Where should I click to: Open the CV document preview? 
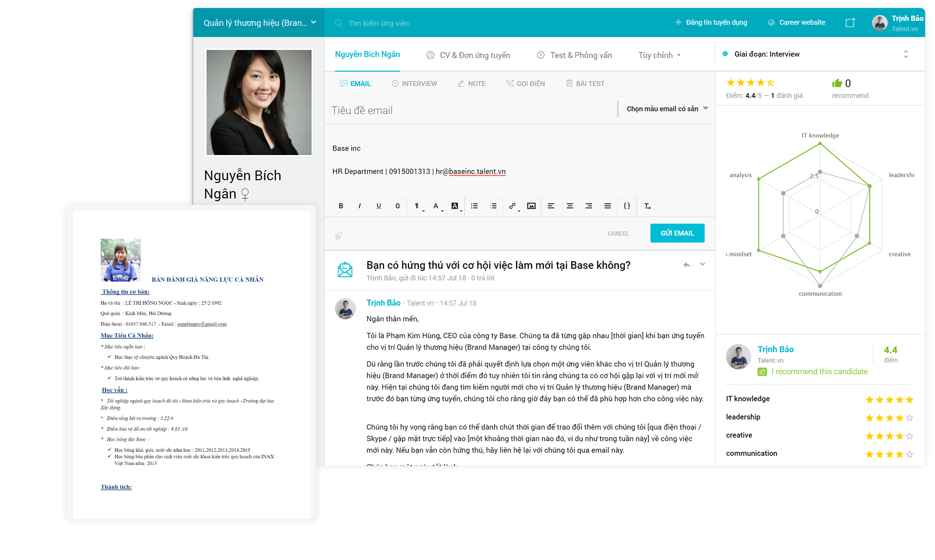(x=191, y=364)
